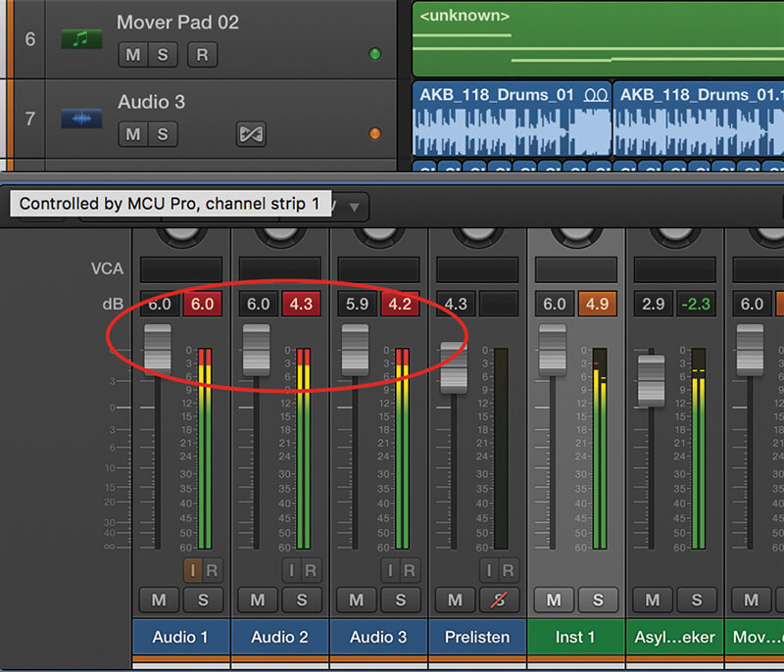The image size is (784, 672).
Task: Solo Audio 3 channel strip in mixer
Action: tap(401, 600)
